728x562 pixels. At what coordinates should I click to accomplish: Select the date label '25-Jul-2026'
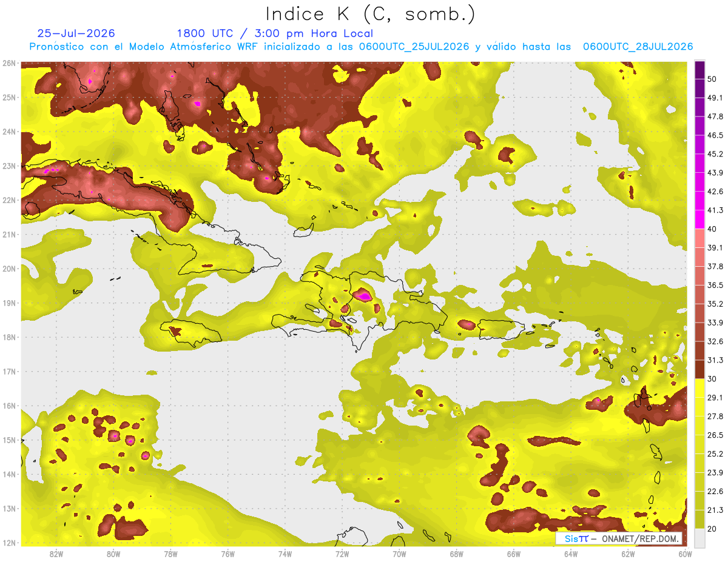tap(76, 33)
